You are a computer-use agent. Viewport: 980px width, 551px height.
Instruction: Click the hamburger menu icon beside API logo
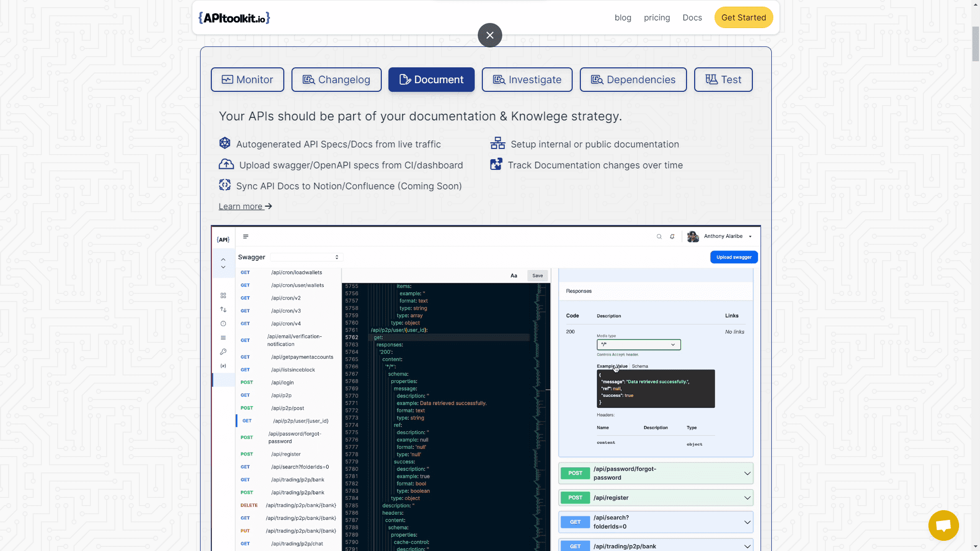point(246,237)
